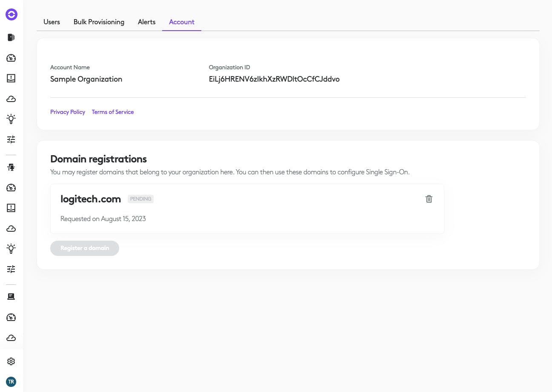This screenshot has width=552, height=392.
Task: Click the Logitech Sync logo icon
Action: tap(11, 15)
